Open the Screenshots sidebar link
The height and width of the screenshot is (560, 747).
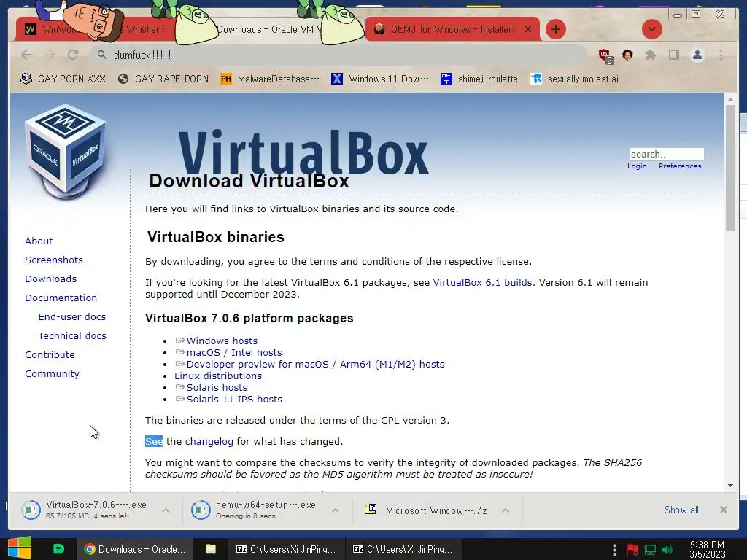pyautogui.click(x=54, y=260)
